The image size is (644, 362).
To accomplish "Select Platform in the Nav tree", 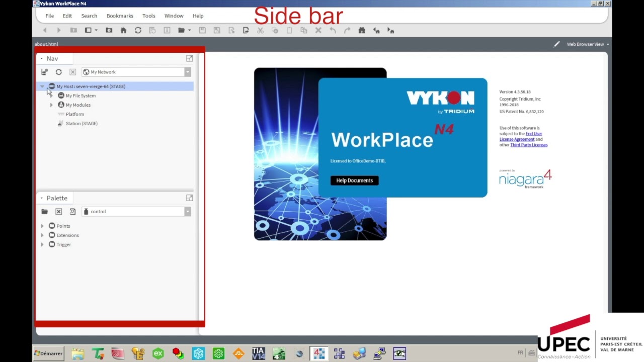I will pos(74,114).
